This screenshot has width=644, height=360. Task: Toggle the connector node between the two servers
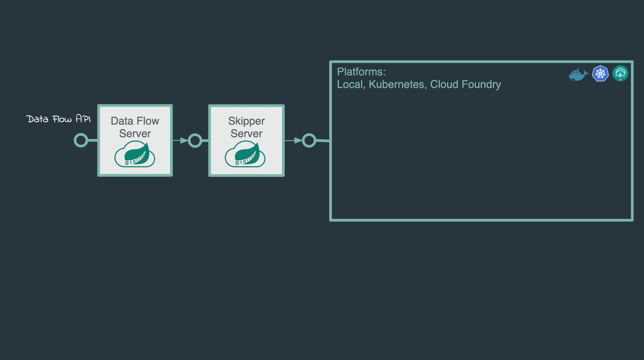[195, 140]
